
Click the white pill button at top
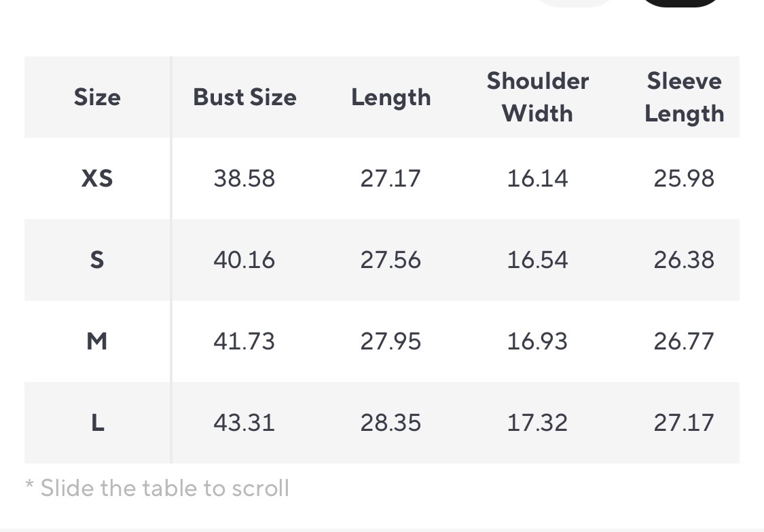(576, 2)
